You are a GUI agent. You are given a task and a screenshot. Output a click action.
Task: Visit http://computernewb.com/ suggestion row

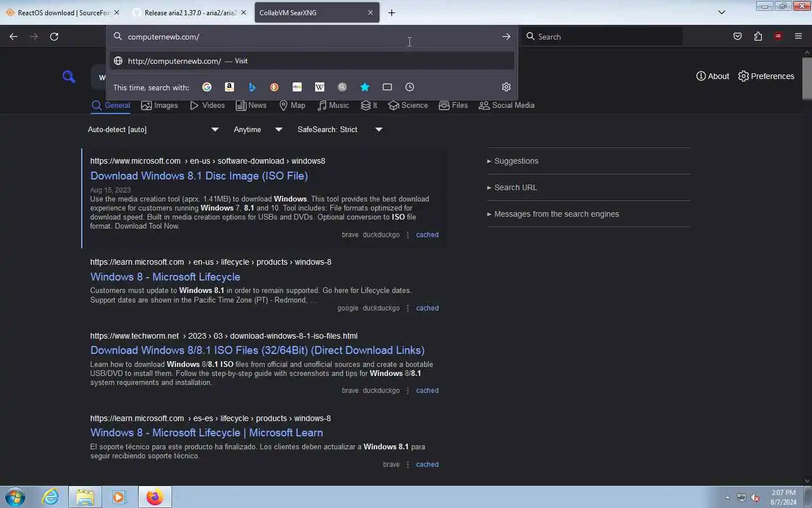tap(312, 61)
